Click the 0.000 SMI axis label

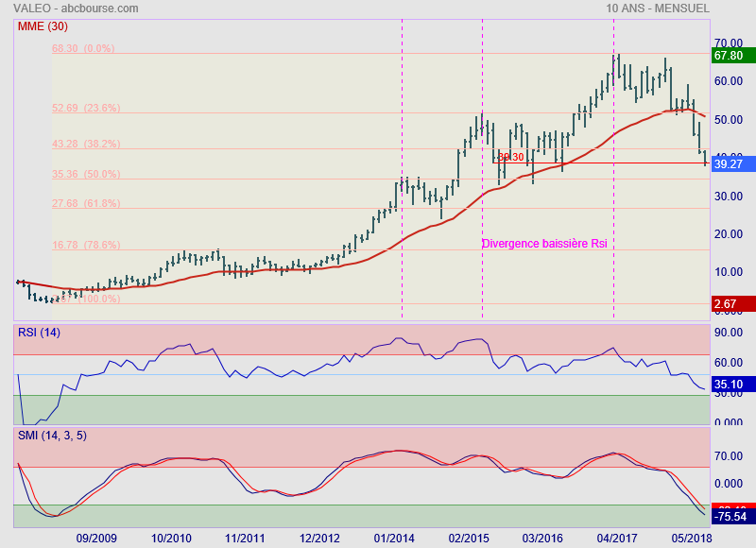(729, 484)
